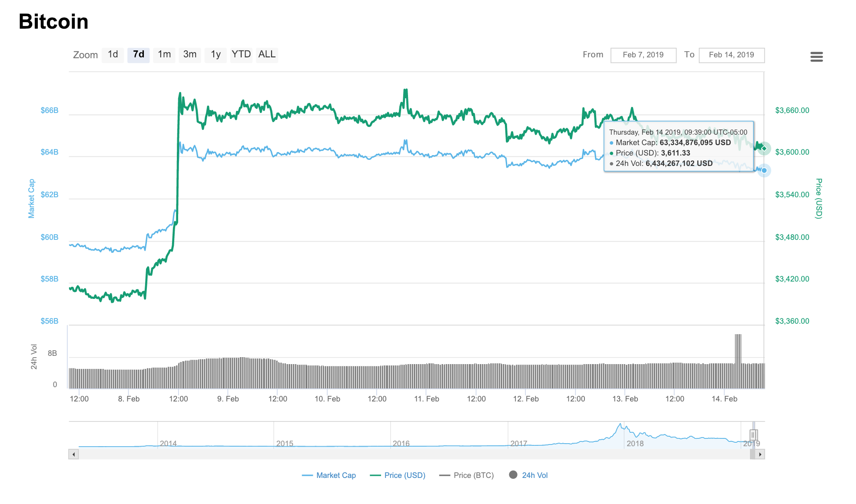
Task: Click the $62B market cap axis label
Action: [50, 195]
